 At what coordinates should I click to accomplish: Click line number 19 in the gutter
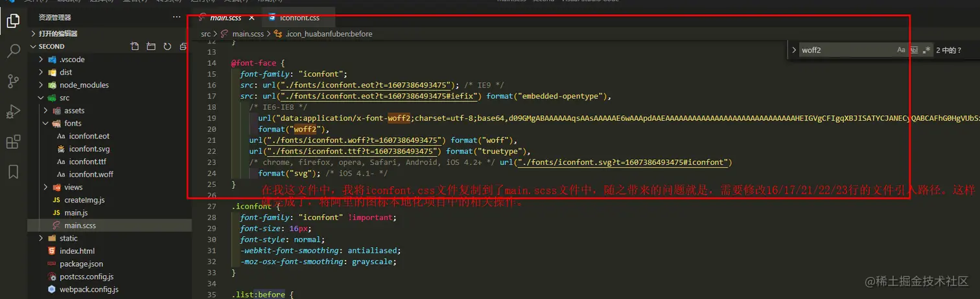point(211,118)
